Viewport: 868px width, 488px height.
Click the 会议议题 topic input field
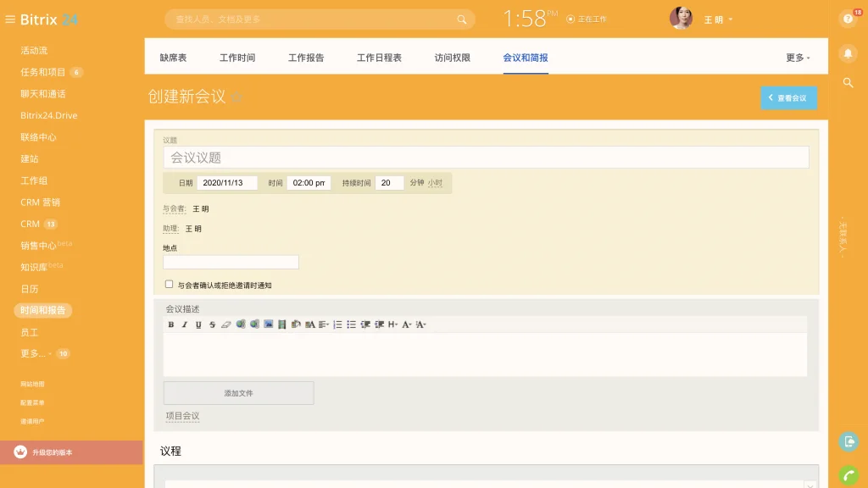(486, 157)
